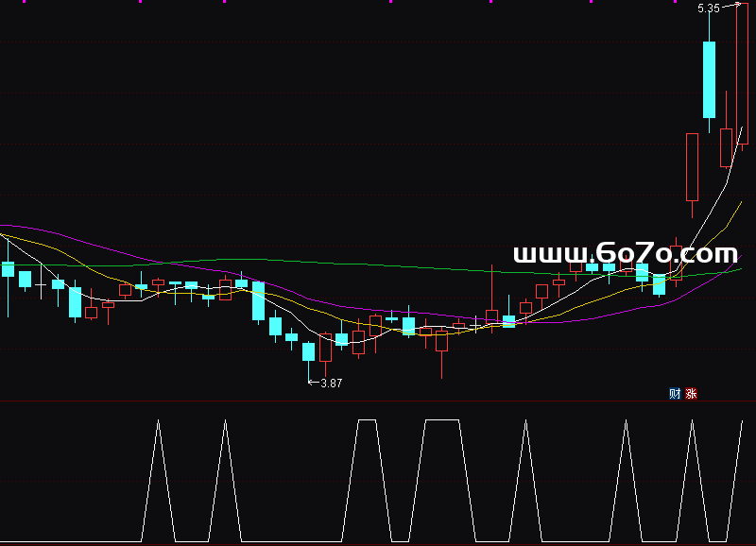Click the red divider above the indicator panel

[378, 401]
